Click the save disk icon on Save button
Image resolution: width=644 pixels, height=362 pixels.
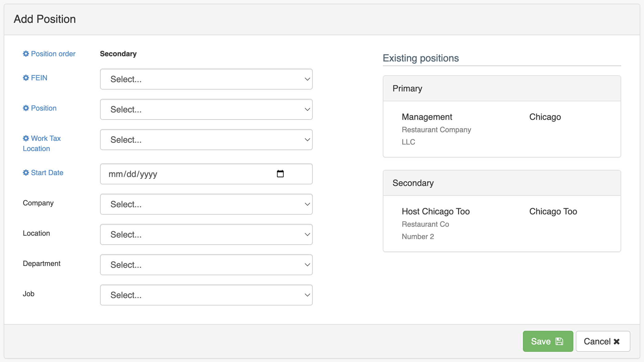[x=559, y=341]
